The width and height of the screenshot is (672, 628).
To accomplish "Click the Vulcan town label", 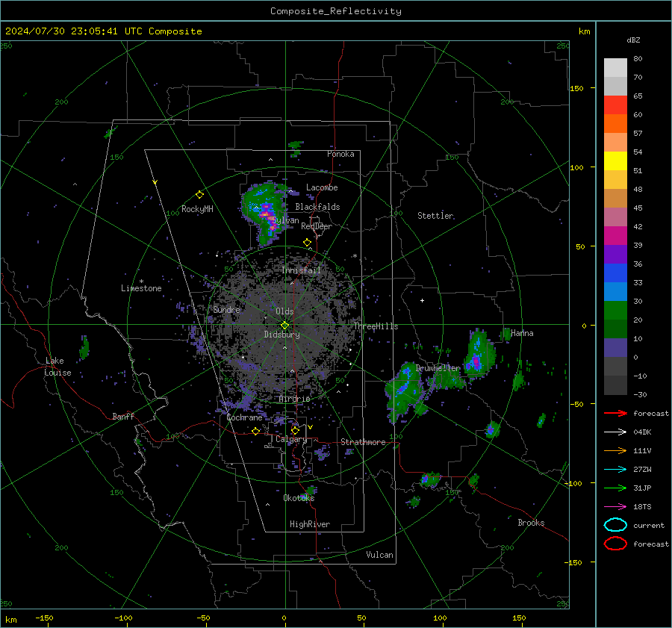I will pyautogui.click(x=379, y=555).
